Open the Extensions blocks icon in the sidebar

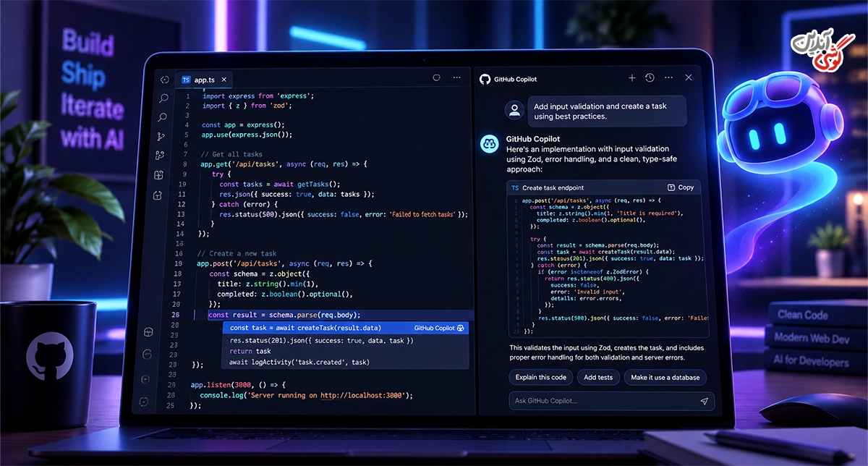[158, 175]
